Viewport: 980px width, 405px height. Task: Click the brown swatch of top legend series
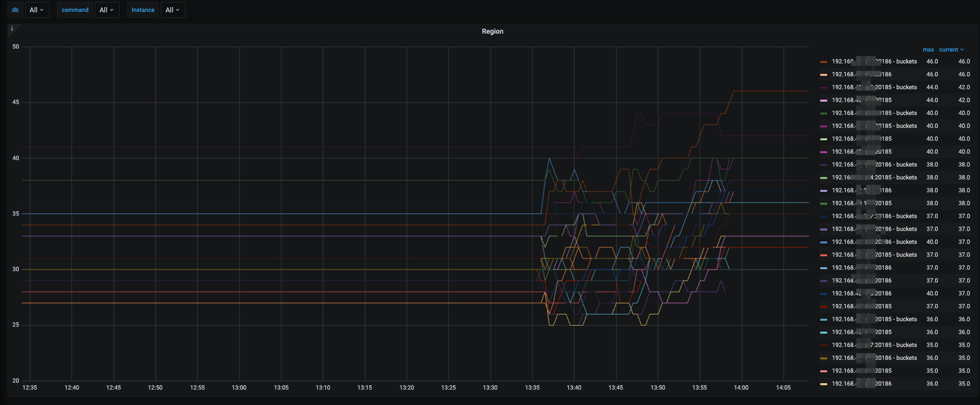coord(824,62)
